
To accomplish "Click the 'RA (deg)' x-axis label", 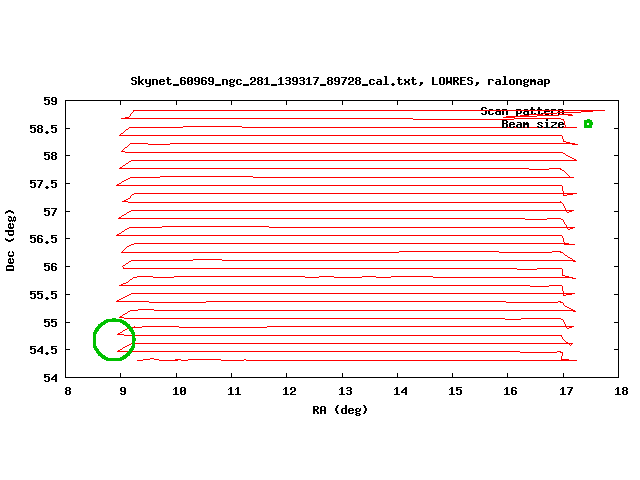I will click(340, 409).
